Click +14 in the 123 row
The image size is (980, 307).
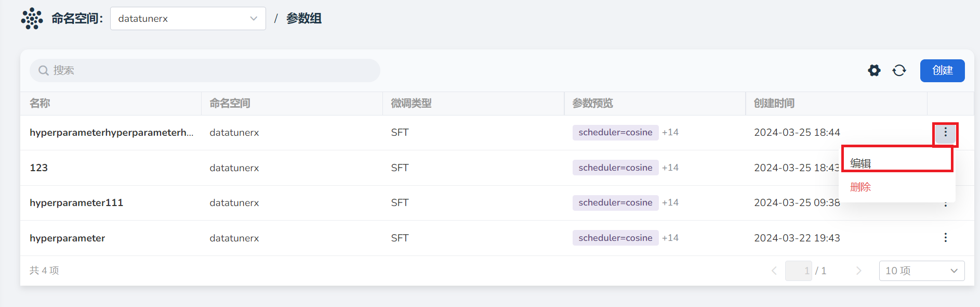click(x=670, y=168)
